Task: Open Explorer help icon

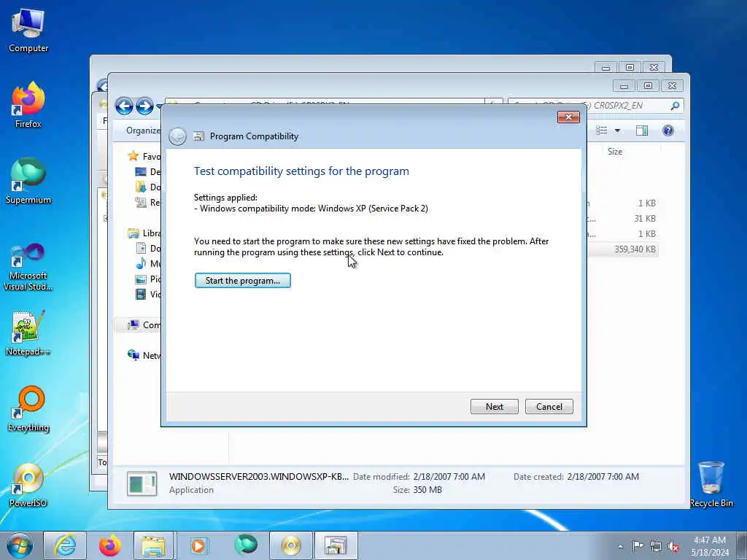Action: (668, 131)
